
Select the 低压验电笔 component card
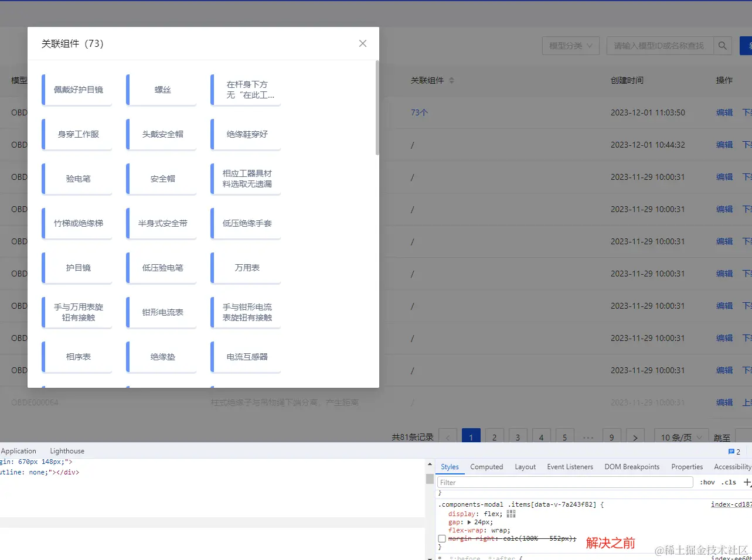[161, 268]
